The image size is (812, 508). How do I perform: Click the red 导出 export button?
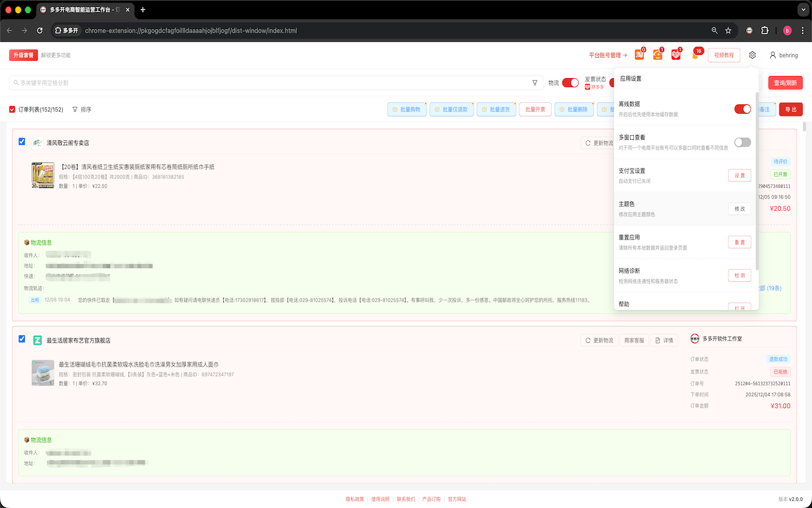pyautogui.click(x=790, y=109)
